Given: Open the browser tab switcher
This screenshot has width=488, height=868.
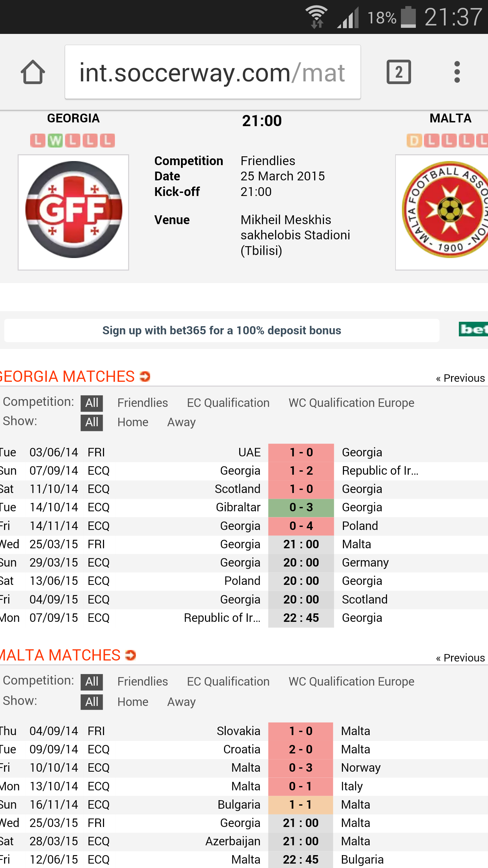Looking at the screenshot, I should 399,72.
